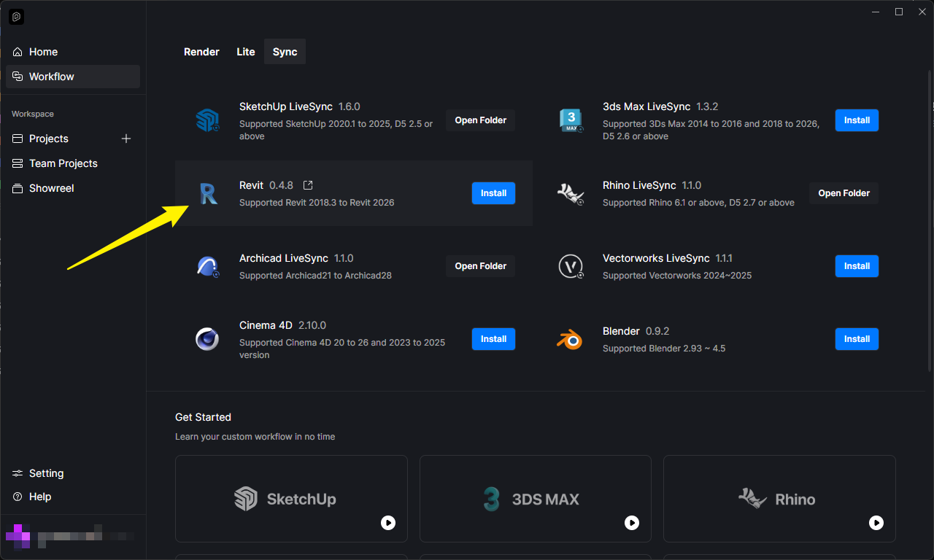
Task: Open Folder for Archicad LiveSync
Action: [x=481, y=266]
